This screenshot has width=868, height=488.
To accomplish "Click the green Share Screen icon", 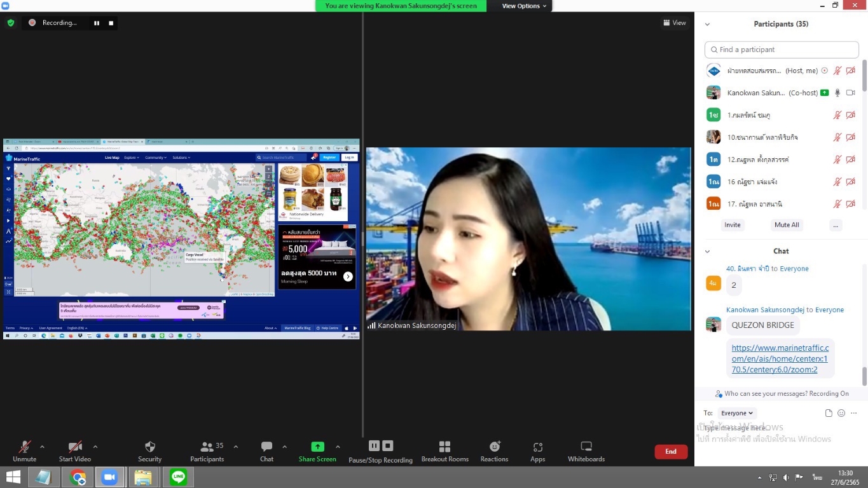I will [x=317, y=447].
